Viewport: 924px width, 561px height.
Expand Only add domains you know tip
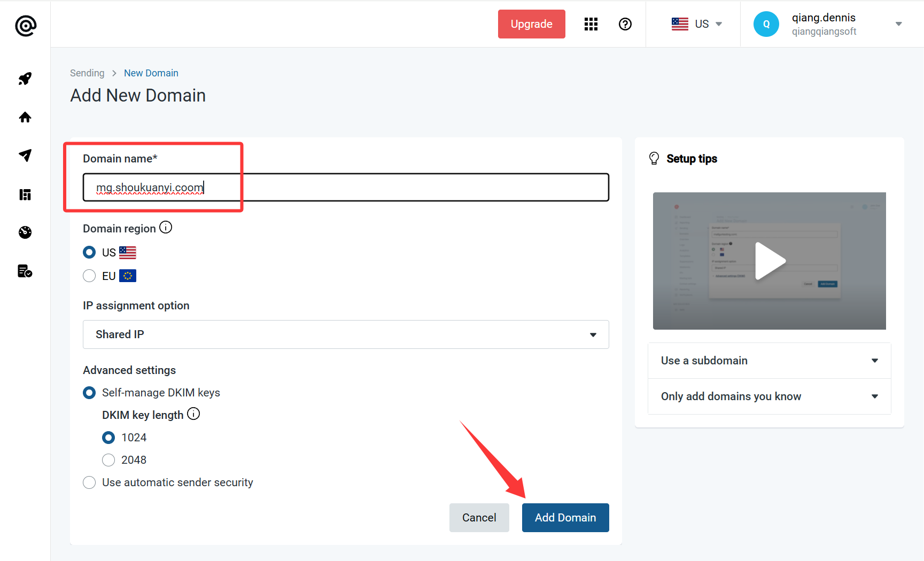769,396
